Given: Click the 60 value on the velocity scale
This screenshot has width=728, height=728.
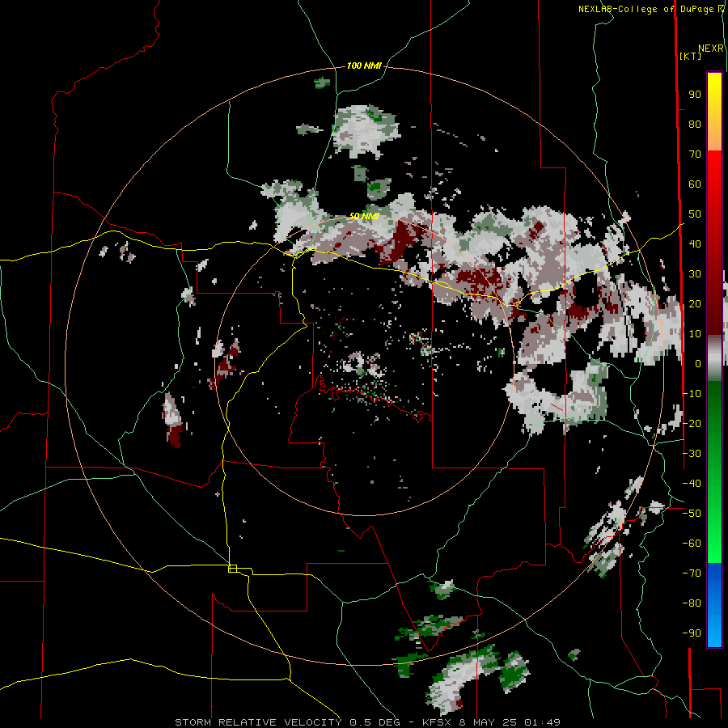Looking at the screenshot, I should pos(695,184).
